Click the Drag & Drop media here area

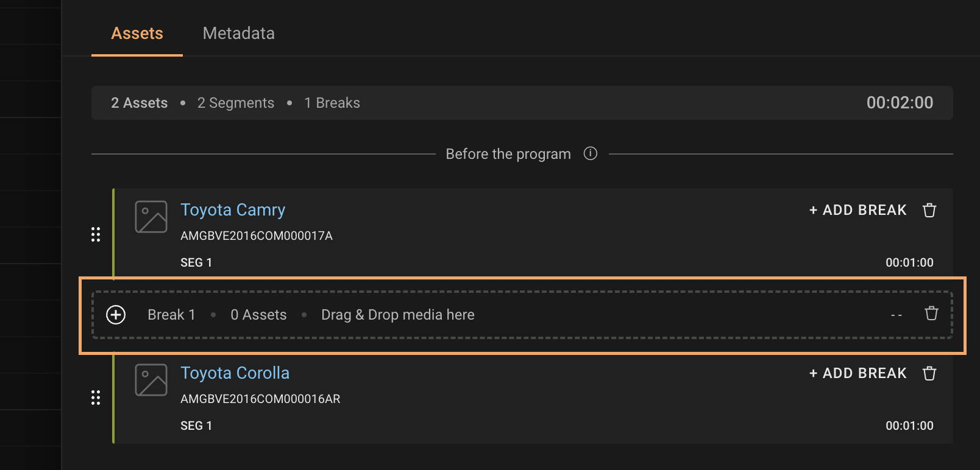coord(397,315)
